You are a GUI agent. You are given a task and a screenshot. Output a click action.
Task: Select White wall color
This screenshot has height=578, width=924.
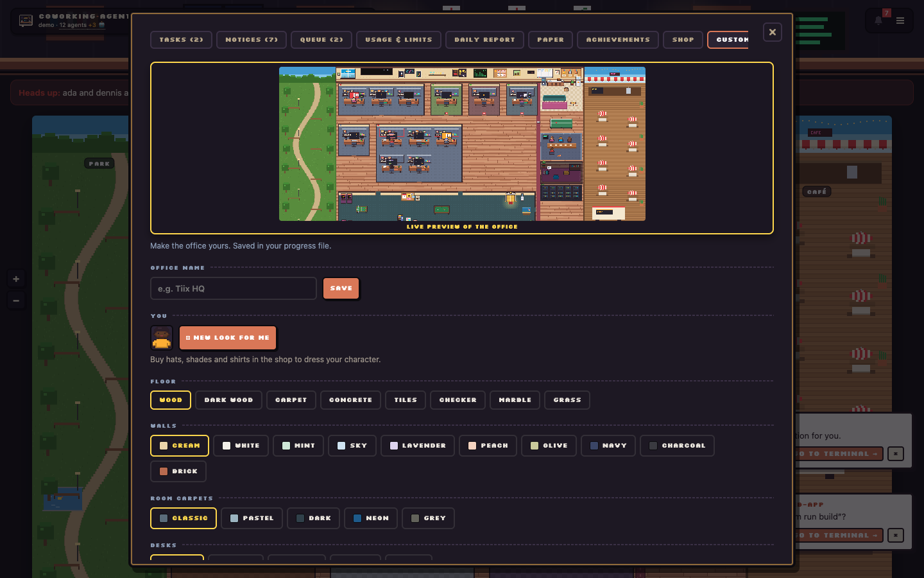pyautogui.click(x=241, y=446)
